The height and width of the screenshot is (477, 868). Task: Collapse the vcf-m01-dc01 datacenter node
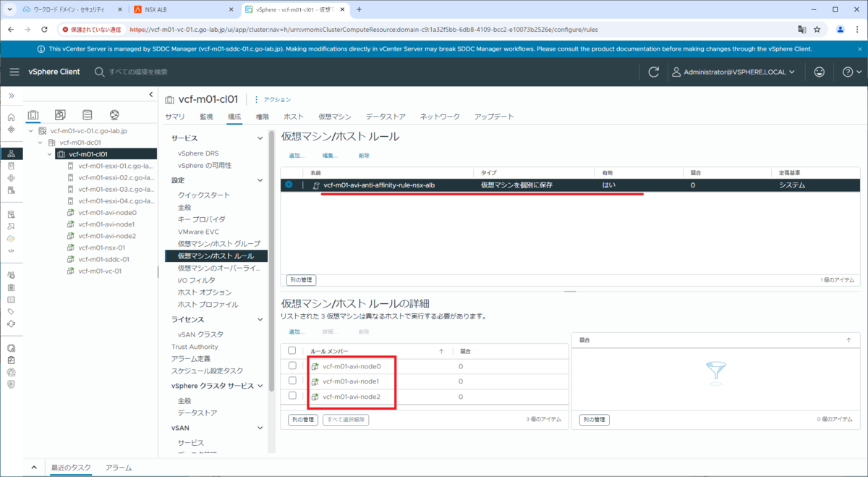point(41,143)
